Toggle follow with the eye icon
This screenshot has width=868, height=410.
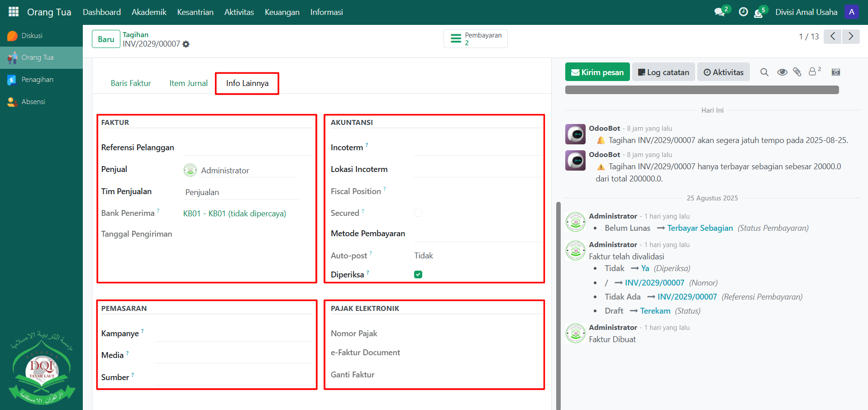pos(782,72)
